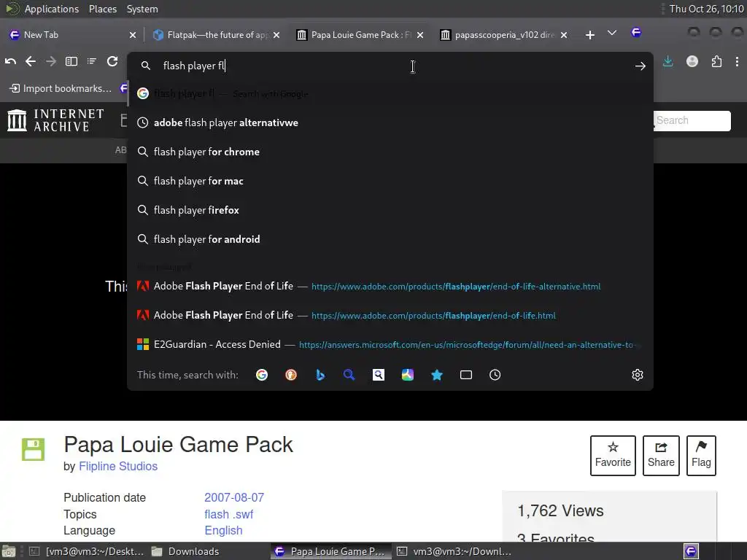Click the Share button

click(661, 455)
